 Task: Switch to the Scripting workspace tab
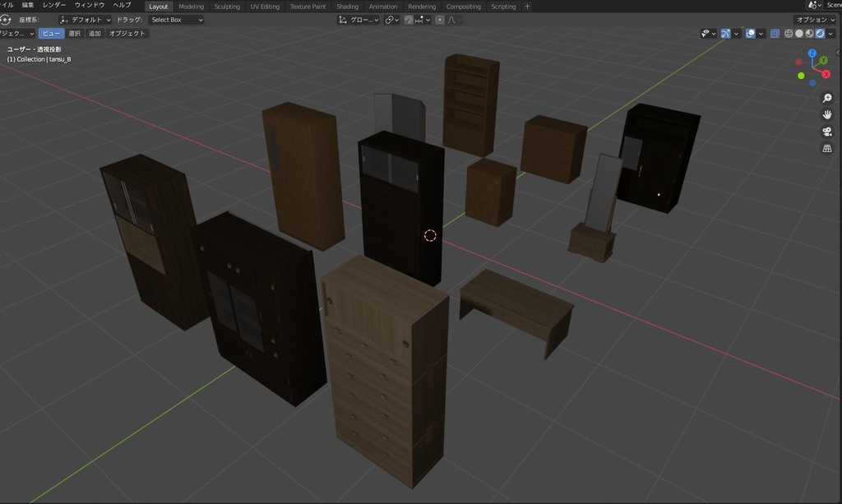(x=503, y=7)
